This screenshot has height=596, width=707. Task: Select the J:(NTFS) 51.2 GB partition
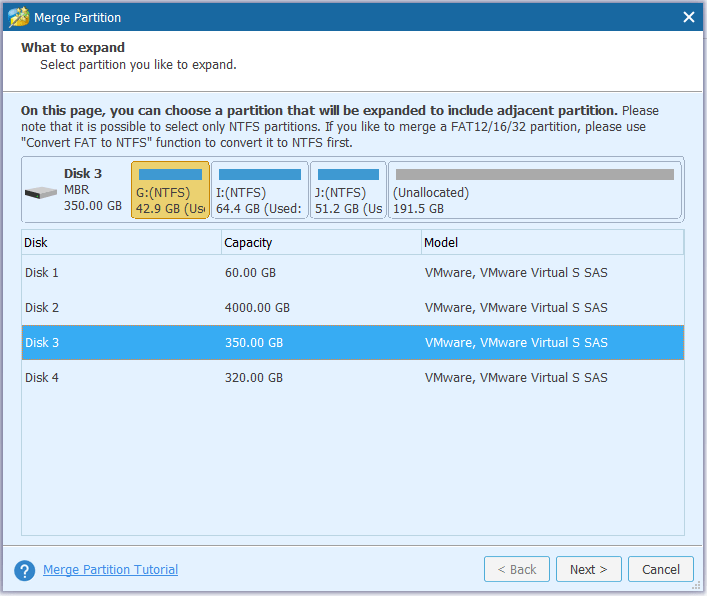click(348, 190)
